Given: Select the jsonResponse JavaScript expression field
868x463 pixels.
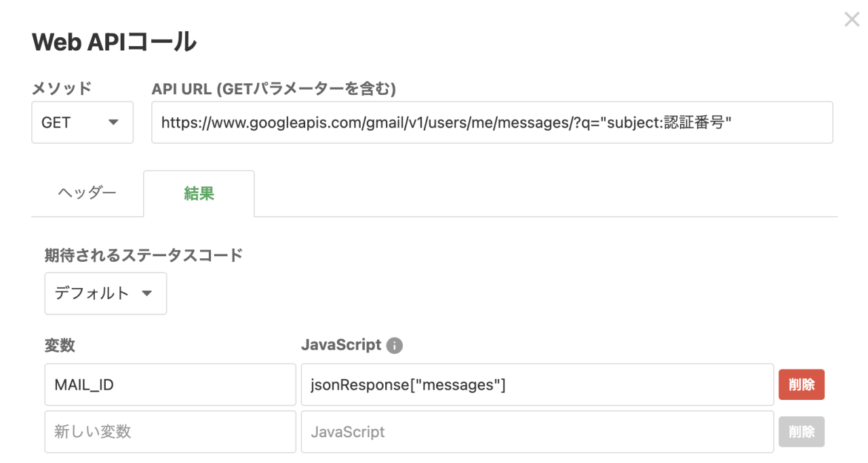Looking at the screenshot, I should [537, 384].
